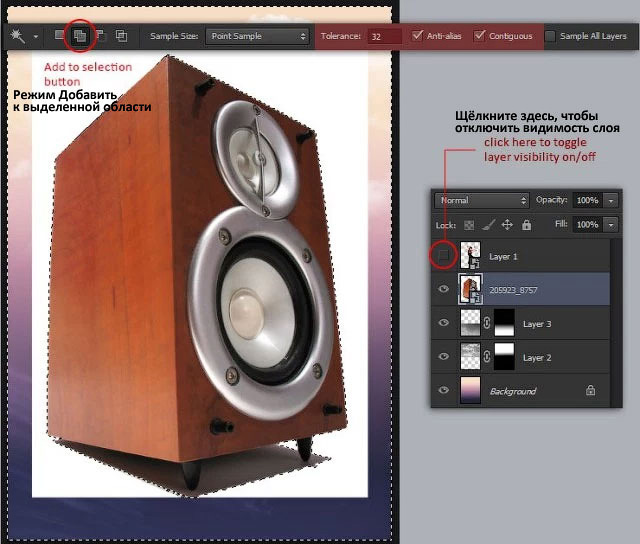This screenshot has height=544, width=640.
Task: Choose New selection mode button
Action: 60,36
